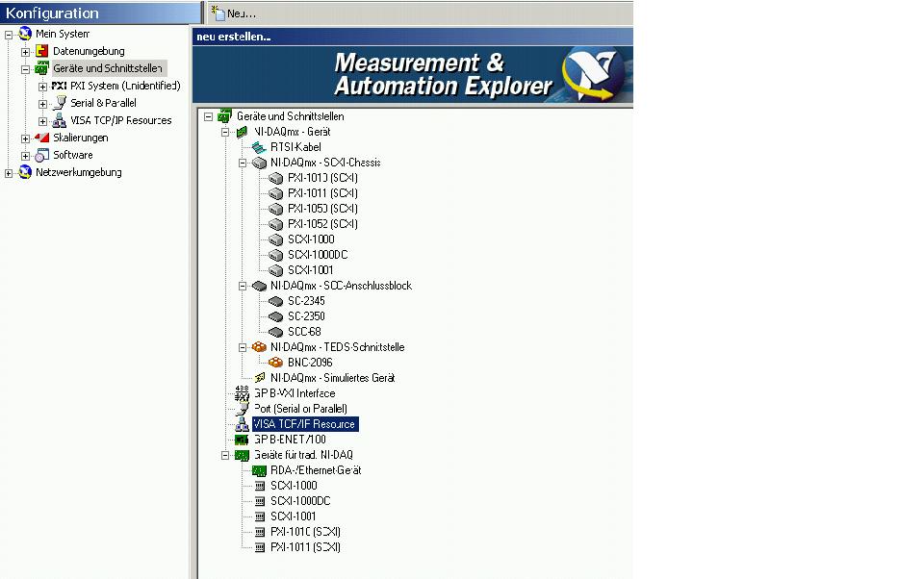The height and width of the screenshot is (579, 924).
Task: Click the Datenumgebung icon in Konfiguration tree
Action: point(41,51)
